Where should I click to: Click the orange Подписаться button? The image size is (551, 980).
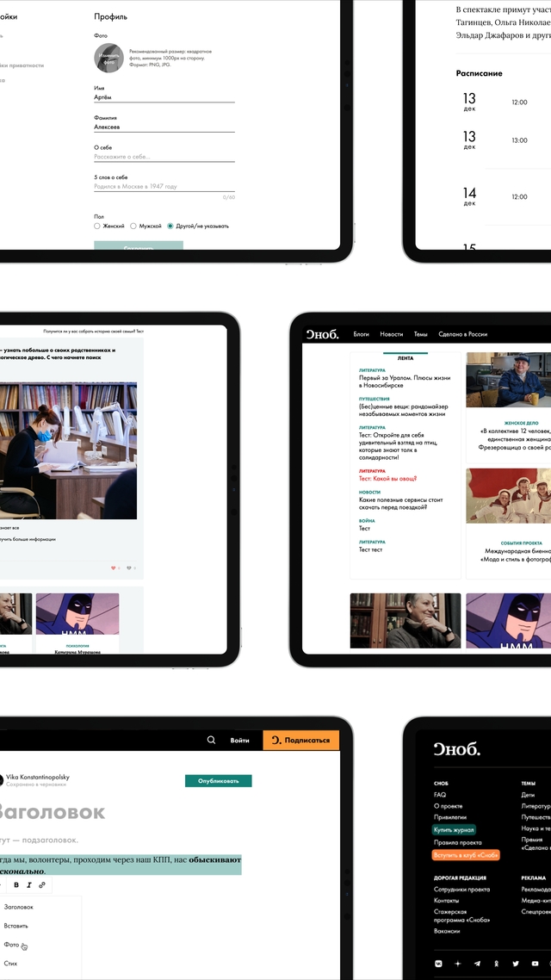coord(301,740)
